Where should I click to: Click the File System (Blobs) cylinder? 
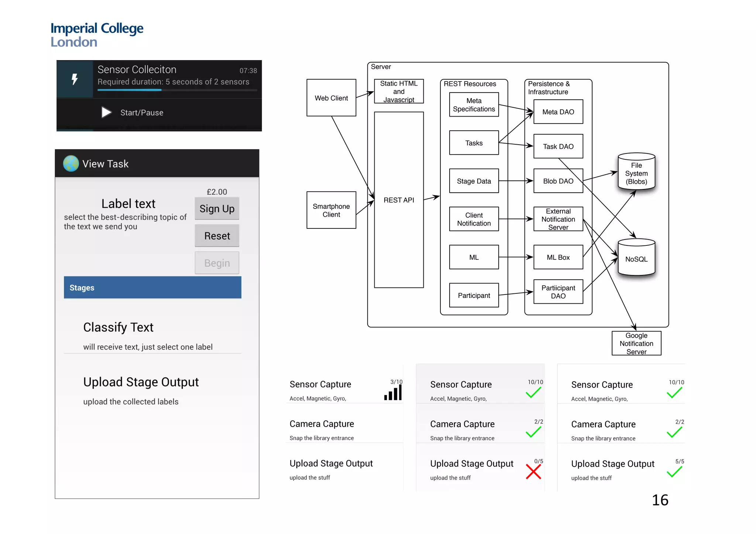point(636,172)
